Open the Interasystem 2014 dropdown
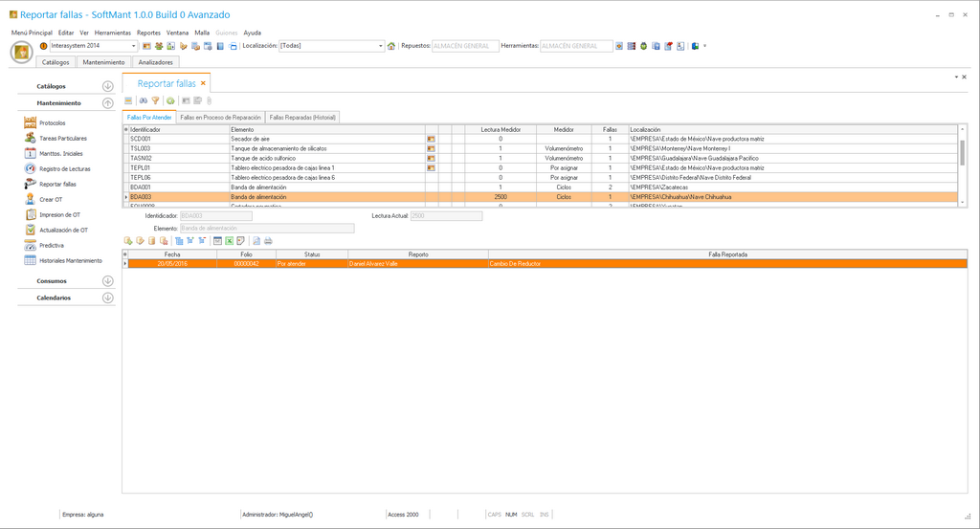Screen dimensions: 980x529 [x=134, y=46]
